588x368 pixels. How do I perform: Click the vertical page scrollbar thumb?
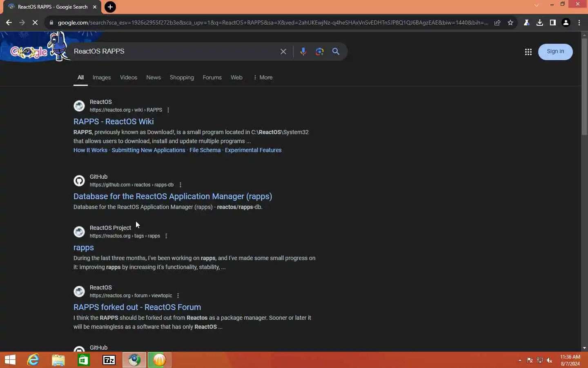(584, 87)
